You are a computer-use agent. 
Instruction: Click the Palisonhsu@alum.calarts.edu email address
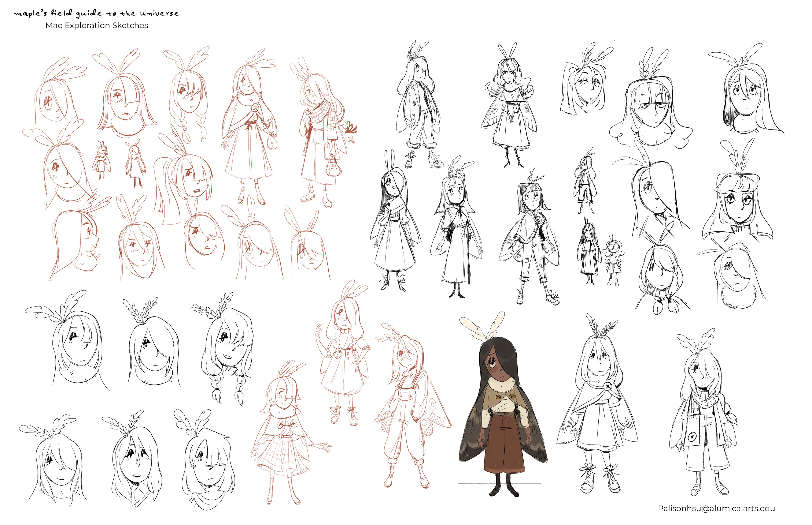tap(716, 508)
